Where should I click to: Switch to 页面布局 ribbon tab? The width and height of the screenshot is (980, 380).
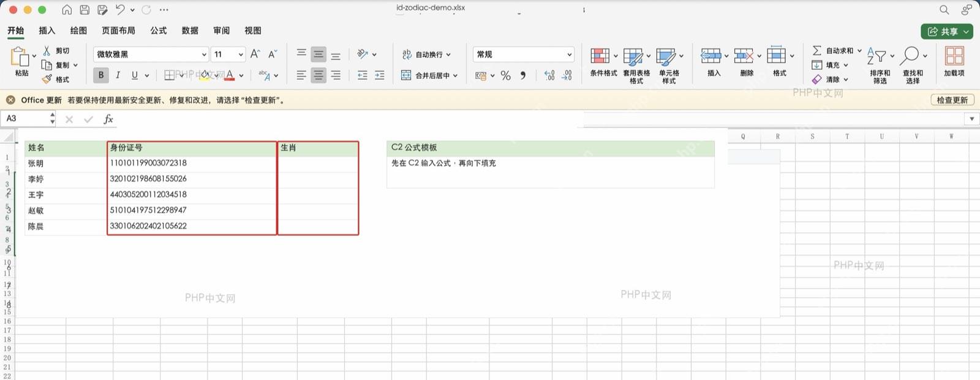(118, 31)
